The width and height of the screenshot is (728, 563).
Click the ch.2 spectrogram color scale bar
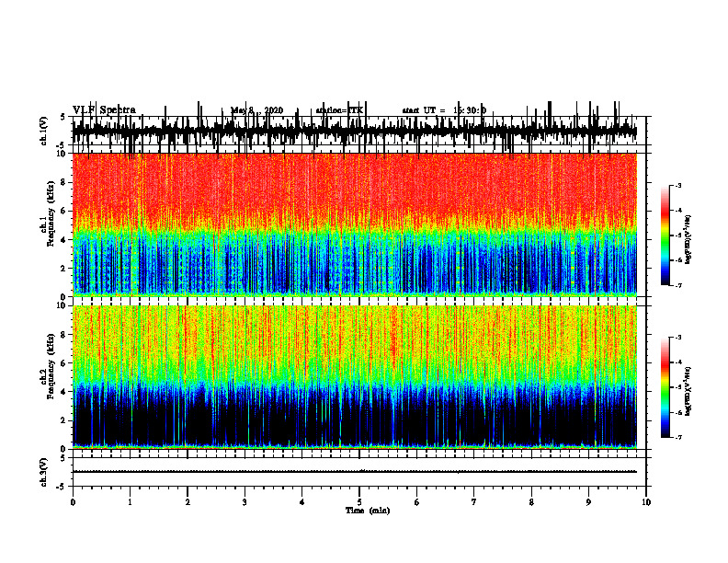point(665,387)
